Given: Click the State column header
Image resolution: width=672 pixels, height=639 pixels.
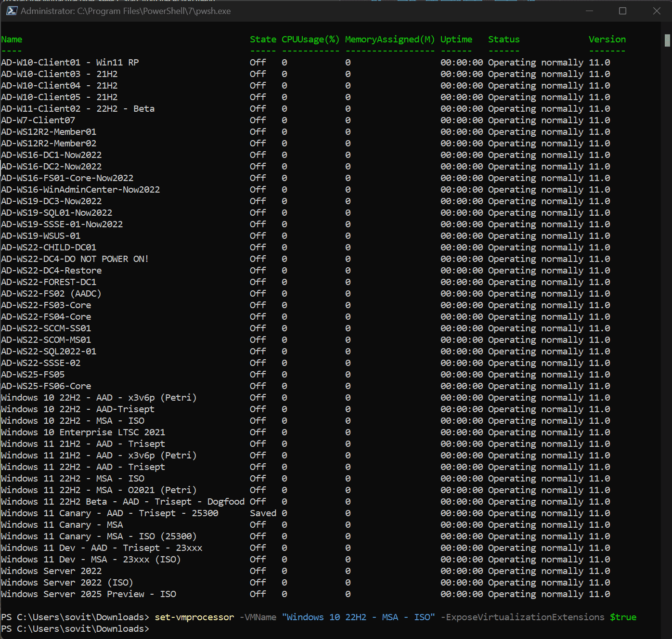Looking at the screenshot, I should tap(263, 39).
